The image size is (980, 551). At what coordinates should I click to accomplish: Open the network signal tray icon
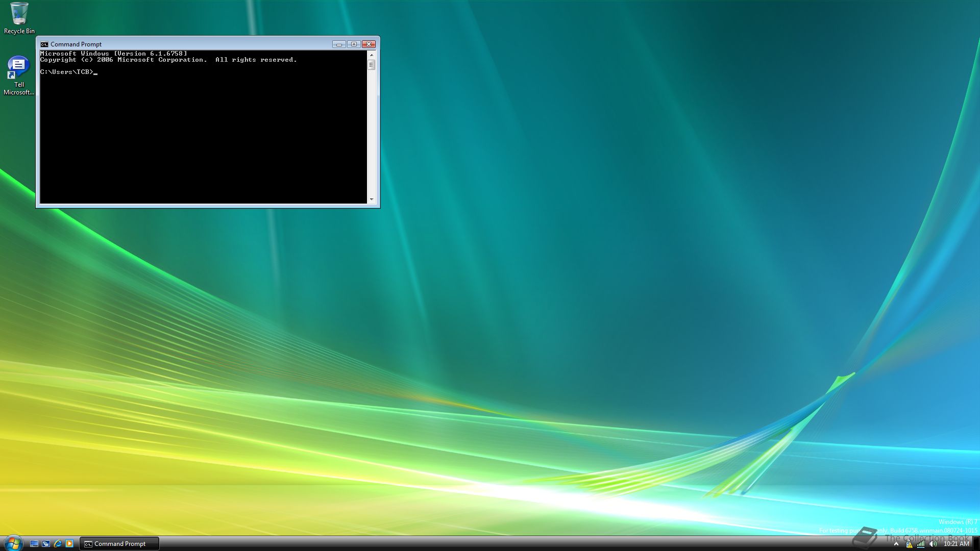[x=921, y=544]
